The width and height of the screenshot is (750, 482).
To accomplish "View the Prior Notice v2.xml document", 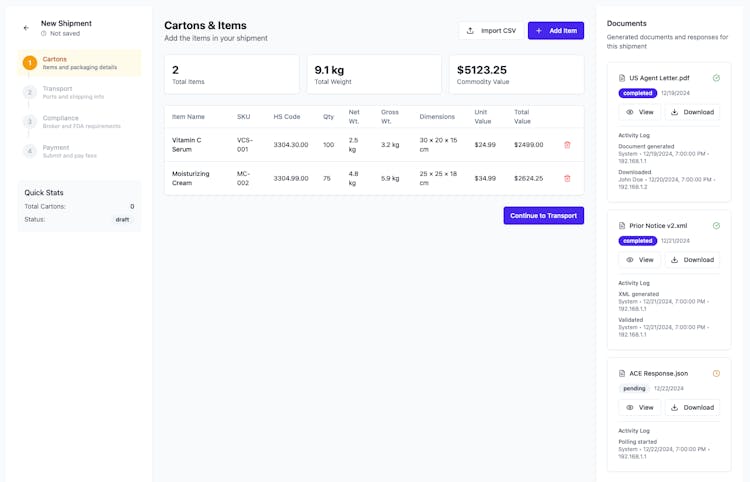I will pyautogui.click(x=639, y=260).
